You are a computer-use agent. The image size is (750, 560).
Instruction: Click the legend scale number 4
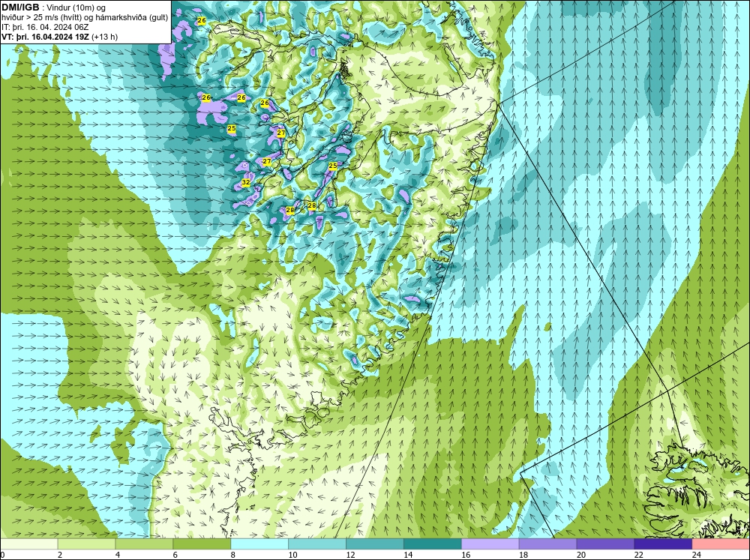tap(118, 555)
